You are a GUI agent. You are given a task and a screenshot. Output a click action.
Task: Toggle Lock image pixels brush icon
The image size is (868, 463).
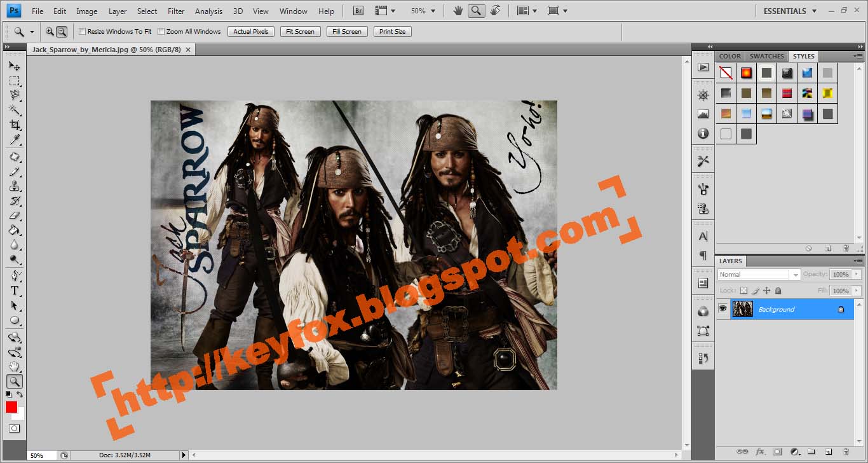(756, 291)
